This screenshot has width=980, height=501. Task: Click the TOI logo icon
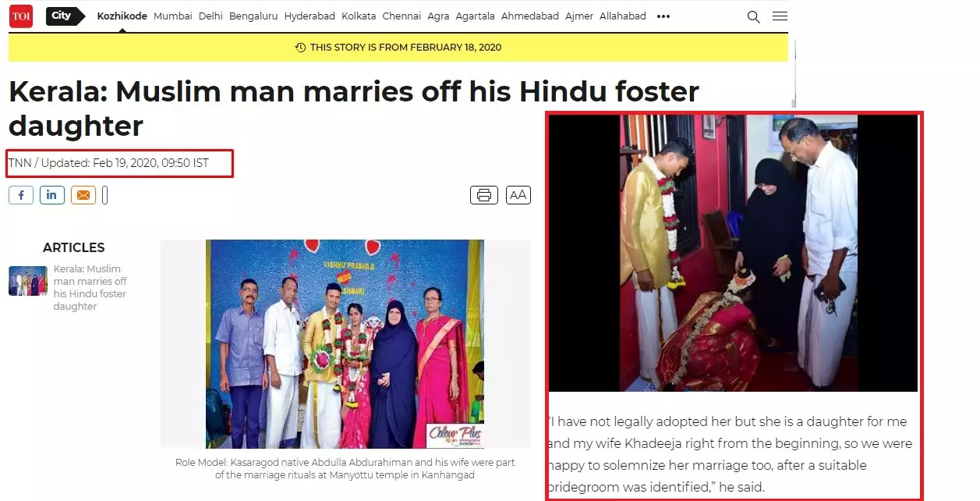21,16
